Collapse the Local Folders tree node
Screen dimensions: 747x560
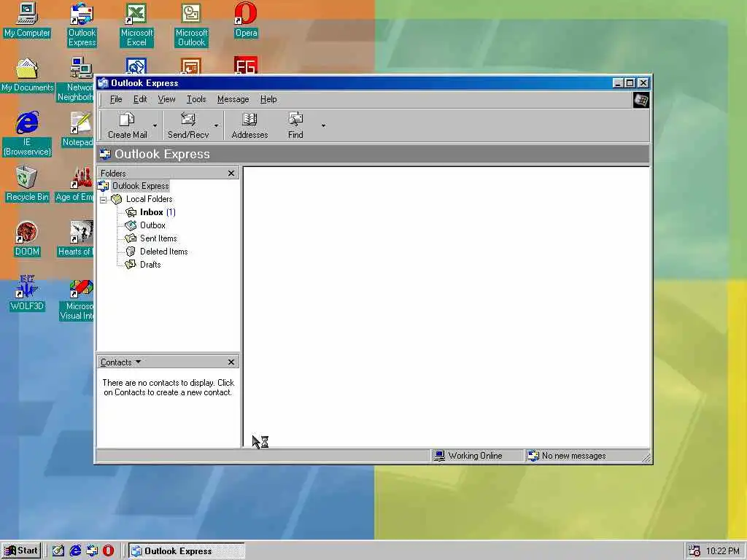[x=104, y=200]
